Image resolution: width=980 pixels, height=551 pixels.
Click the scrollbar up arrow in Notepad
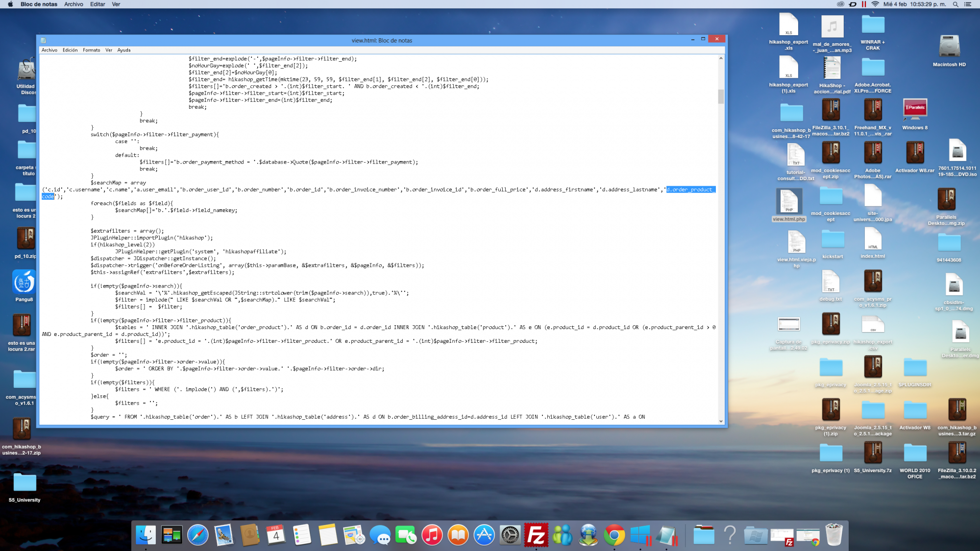pyautogui.click(x=721, y=58)
